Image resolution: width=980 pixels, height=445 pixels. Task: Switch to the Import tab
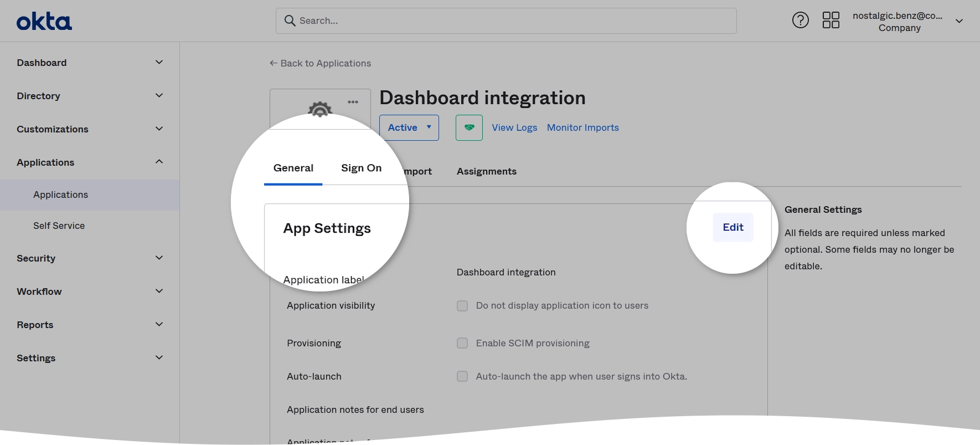[x=417, y=171]
